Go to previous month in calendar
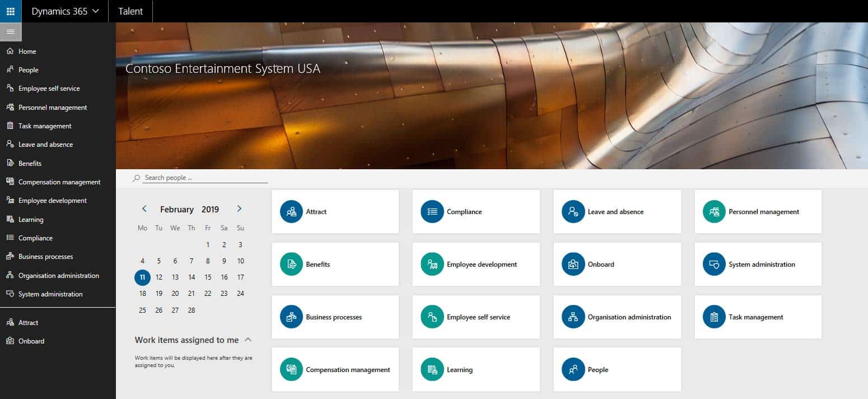Screen dimensions: 868x399 (144, 208)
